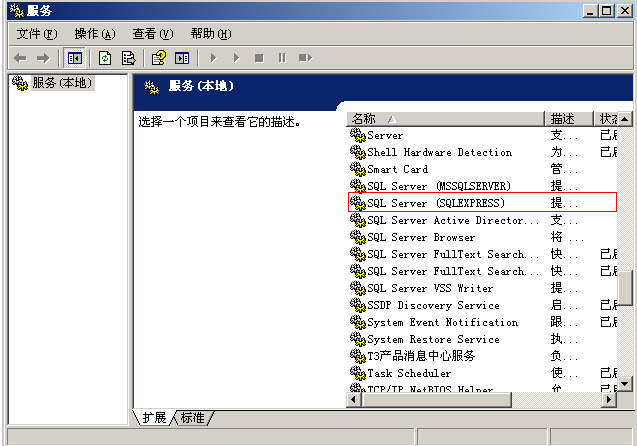The width and height of the screenshot is (637, 446).
Task: Maximize the 服务 window
Action: point(607,11)
